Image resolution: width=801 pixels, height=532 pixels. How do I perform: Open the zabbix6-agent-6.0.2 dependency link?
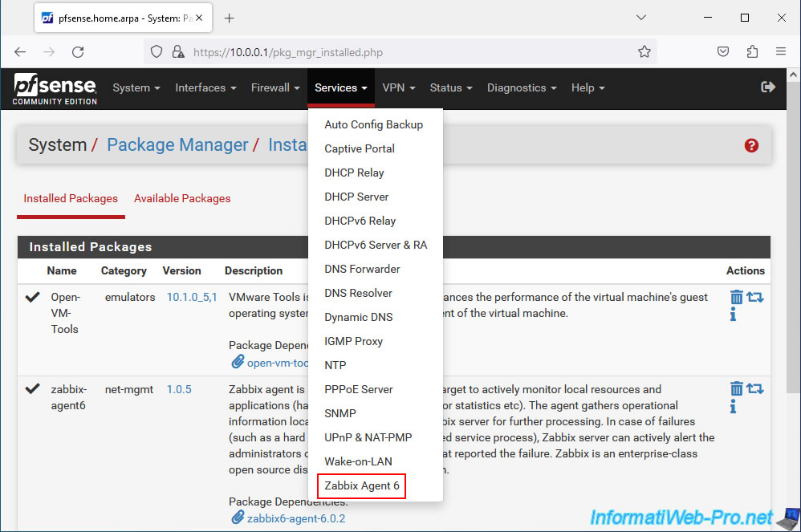[x=296, y=518]
